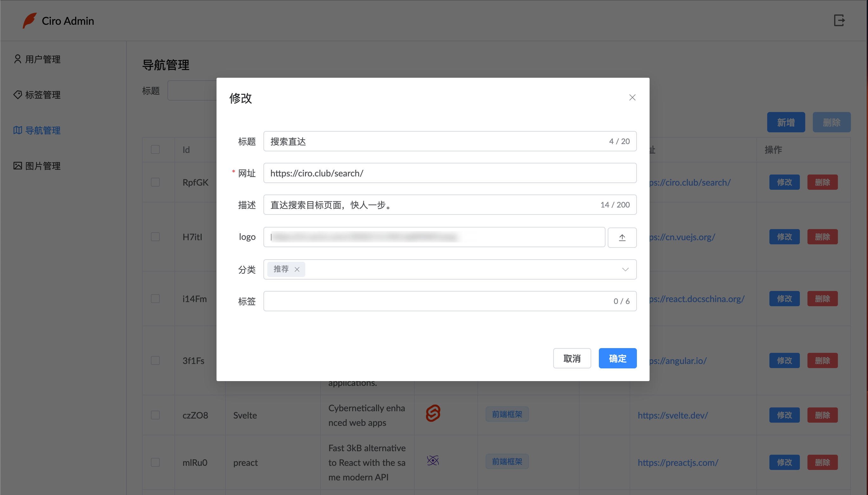This screenshot has height=495, width=868.
Task: Click the 取消 button
Action: 572,358
